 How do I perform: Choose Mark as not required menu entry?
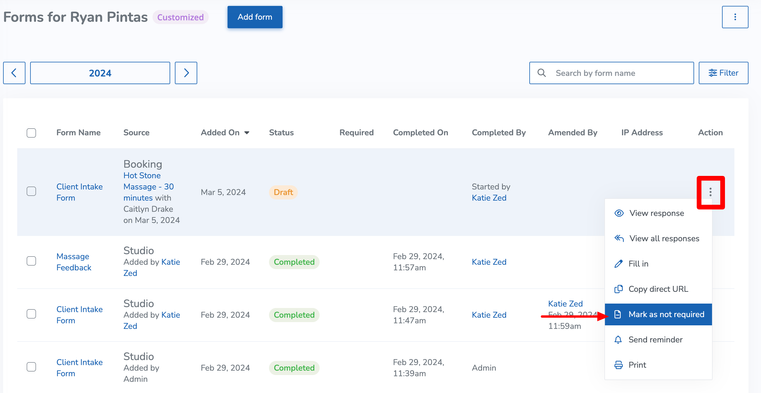(658, 314)
